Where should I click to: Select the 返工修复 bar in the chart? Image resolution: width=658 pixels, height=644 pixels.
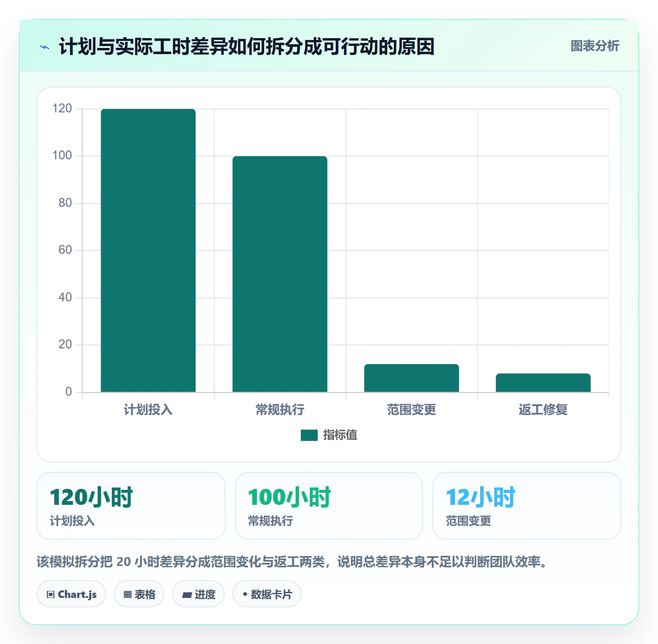click(x=543, y=383)
